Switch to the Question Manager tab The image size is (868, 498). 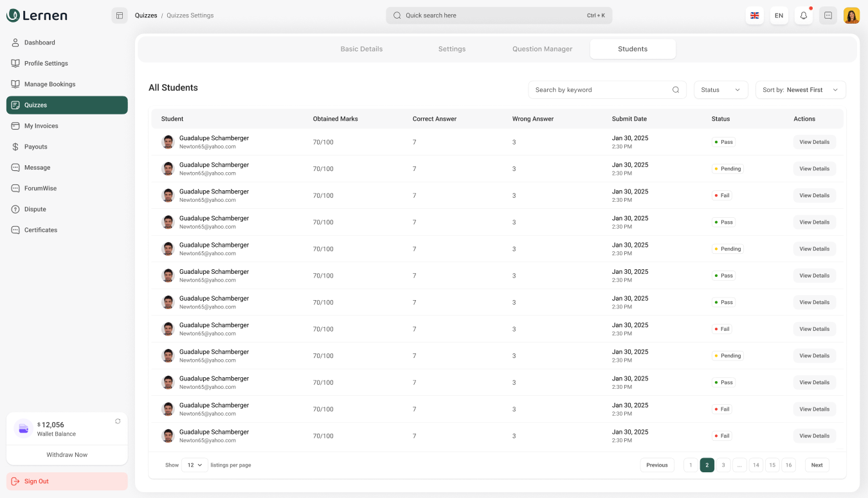coord(542,49)
